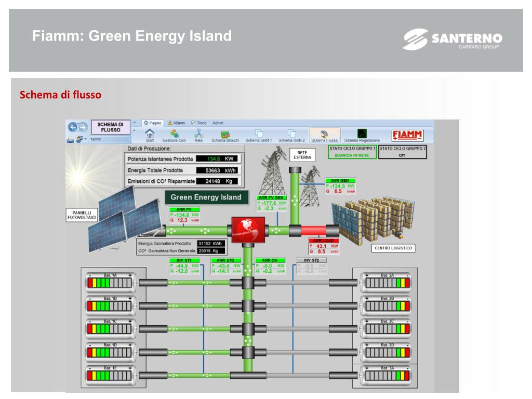Open the Admin tab
Screen dimensions: 532x399
click(218, 123)
